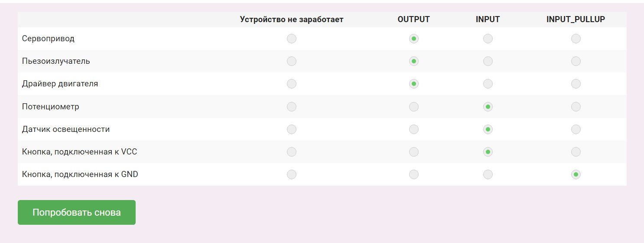This screenshot has width=644, height=243.
Task: Pick OUTPUT for Потенциометр row
Action: (414, 106)
